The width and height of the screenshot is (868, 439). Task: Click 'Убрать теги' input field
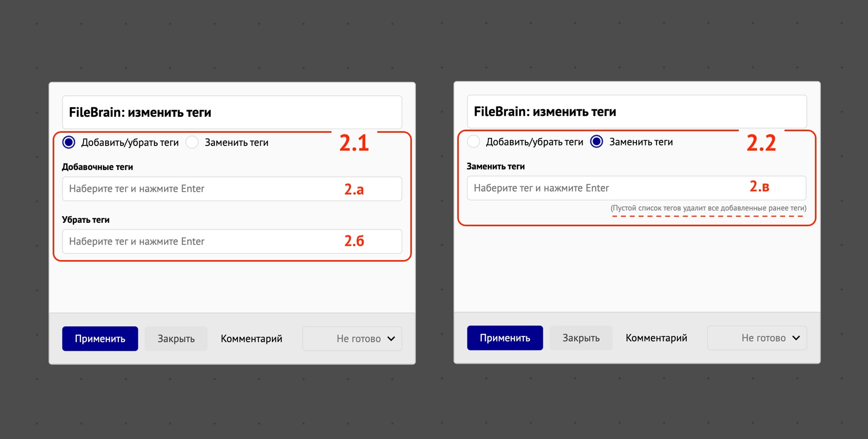[x=232, y=241]
